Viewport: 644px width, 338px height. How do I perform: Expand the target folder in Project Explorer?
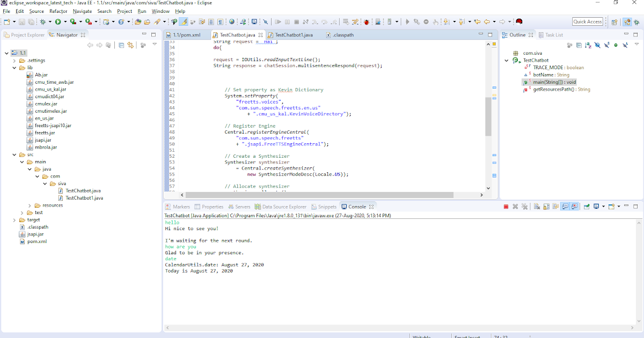point(14,219)
